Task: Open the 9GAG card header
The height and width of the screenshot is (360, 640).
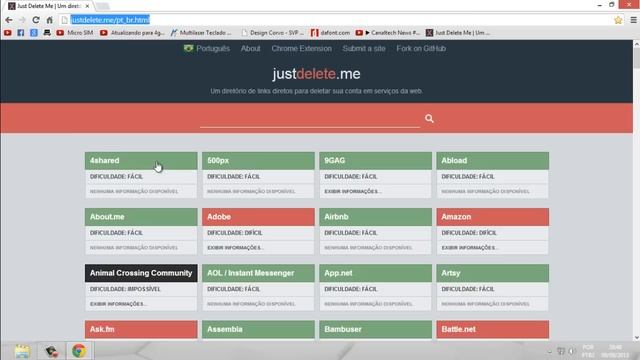Action: 376,160
